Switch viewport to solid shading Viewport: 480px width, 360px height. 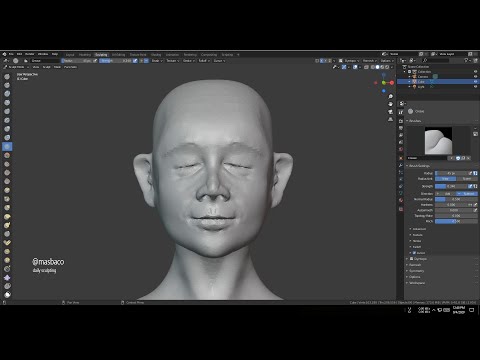coord(377,67)
